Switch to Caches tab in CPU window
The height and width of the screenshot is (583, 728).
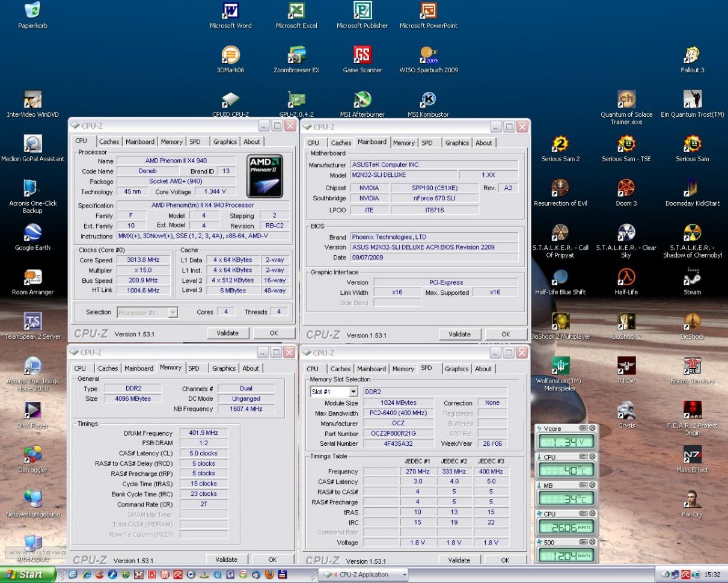[109, 142]
